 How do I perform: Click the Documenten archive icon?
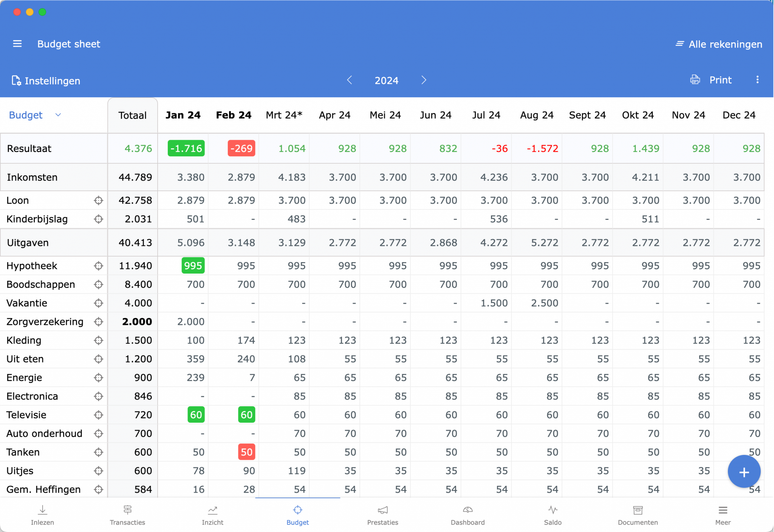(x=638, y=510)
